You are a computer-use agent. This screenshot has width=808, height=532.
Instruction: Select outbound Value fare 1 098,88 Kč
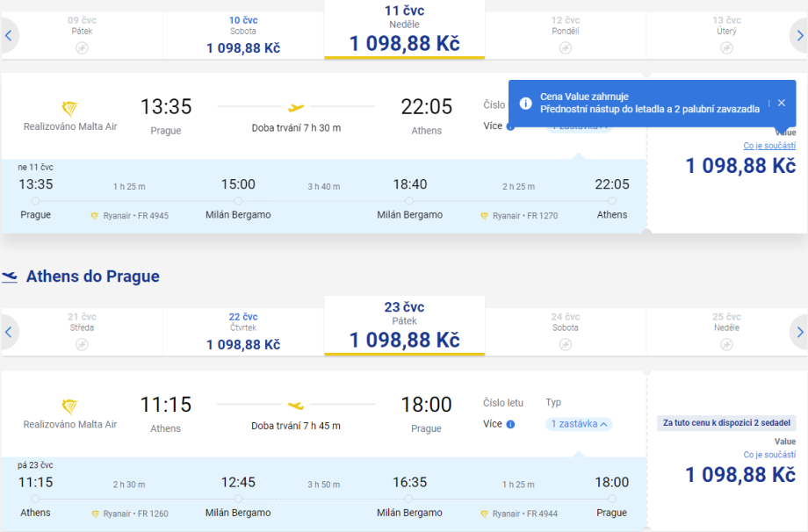coord(740,166)
